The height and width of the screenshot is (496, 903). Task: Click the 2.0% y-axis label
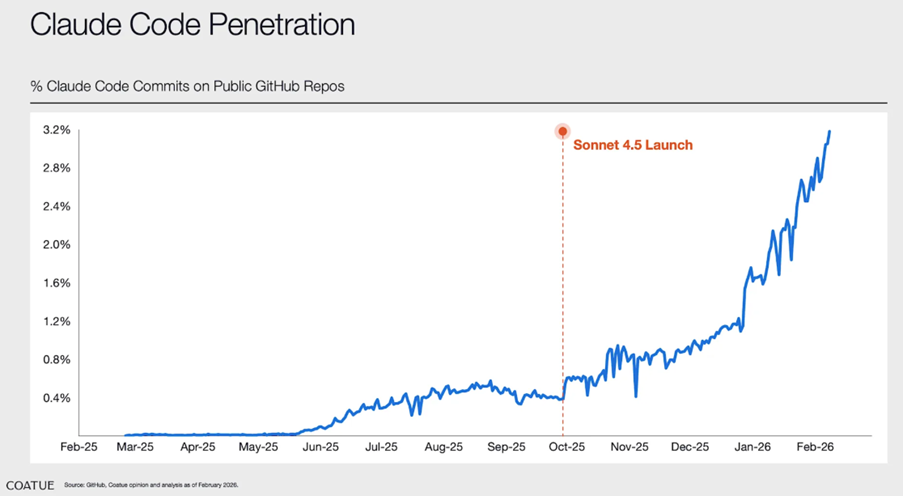pyautogui.click(x=56, y=245)
